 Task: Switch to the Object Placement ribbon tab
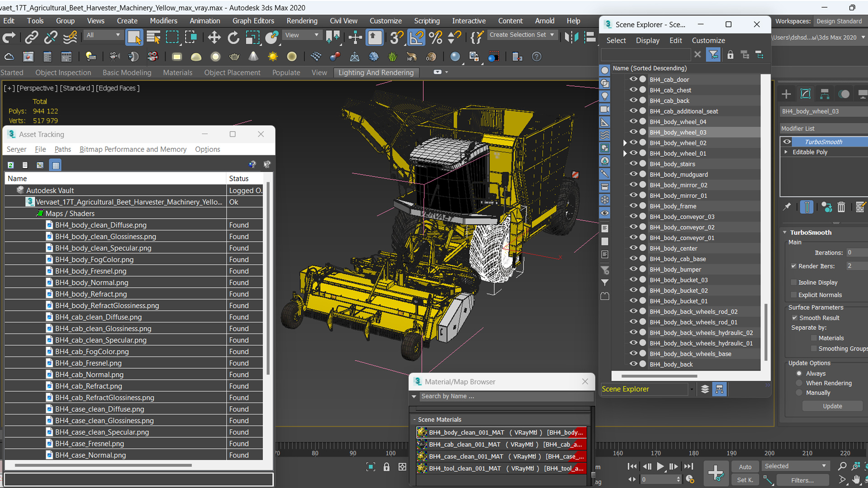(x=232, y=72)
